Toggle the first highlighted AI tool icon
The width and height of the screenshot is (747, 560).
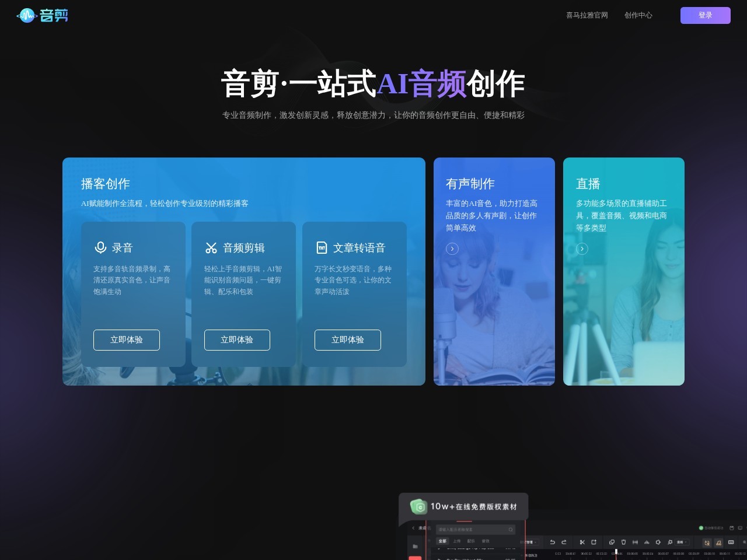pos(707,542)
